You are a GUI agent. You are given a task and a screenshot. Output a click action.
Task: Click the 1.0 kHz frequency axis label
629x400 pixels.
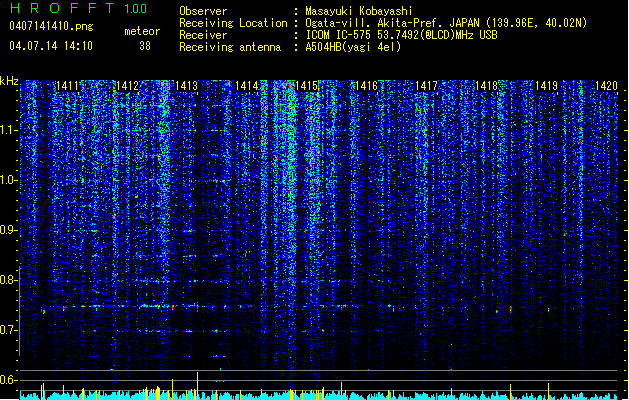click(x=9, y=180)
